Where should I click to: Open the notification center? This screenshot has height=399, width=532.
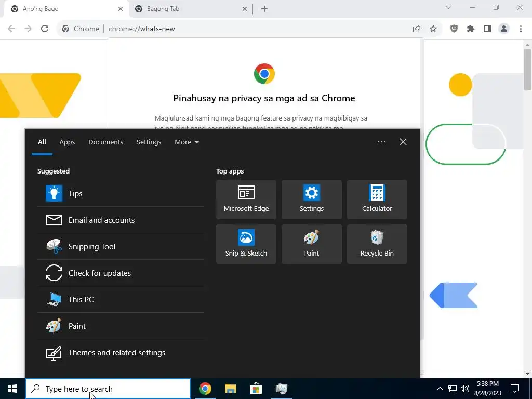pyautogui.click(x=515, y=389)
